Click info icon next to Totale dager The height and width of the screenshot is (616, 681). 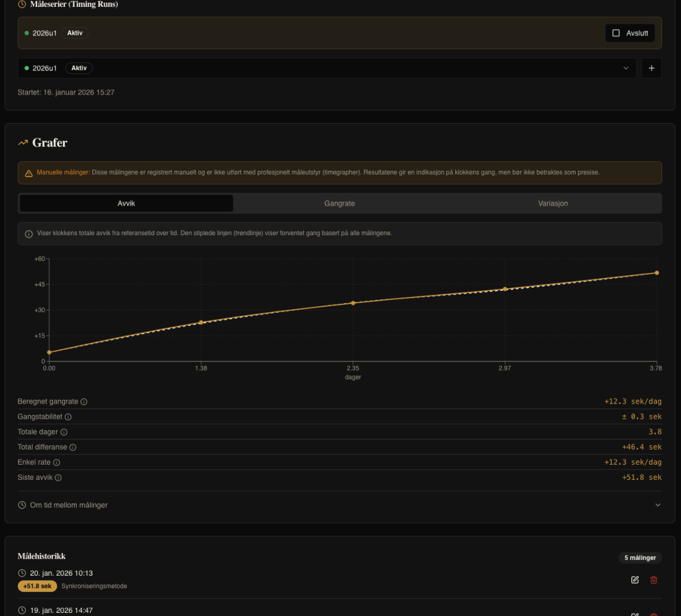[x=64, y=432]
